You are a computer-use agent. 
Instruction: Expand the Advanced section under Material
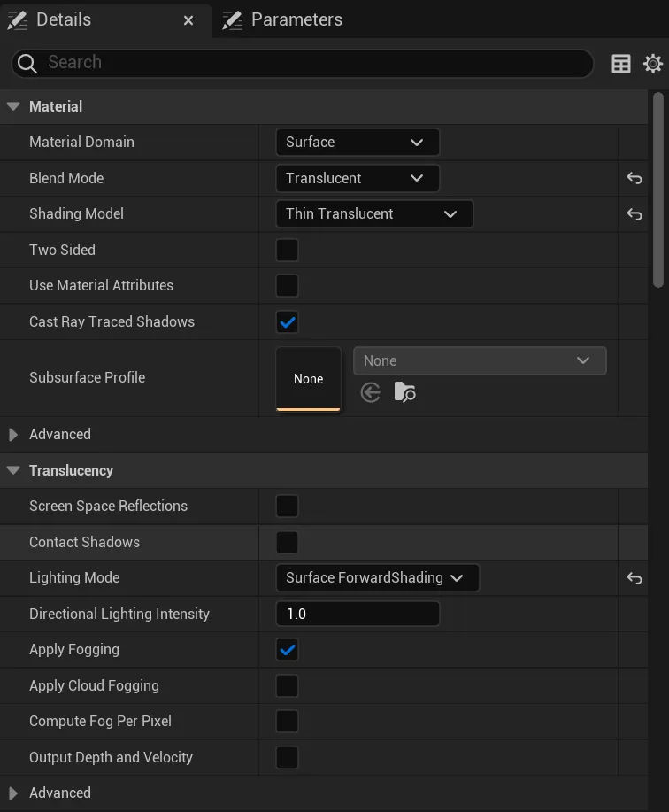[x=13, y=435]
